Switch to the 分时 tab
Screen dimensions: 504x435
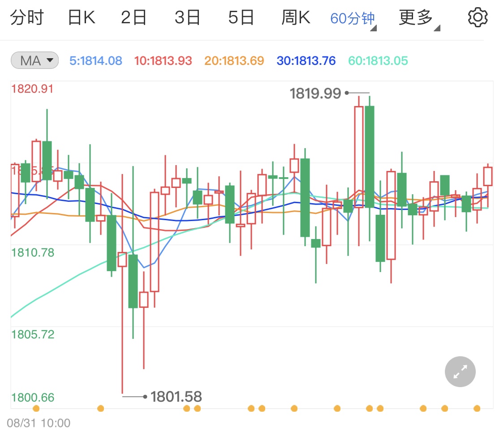tap(27, 17)
